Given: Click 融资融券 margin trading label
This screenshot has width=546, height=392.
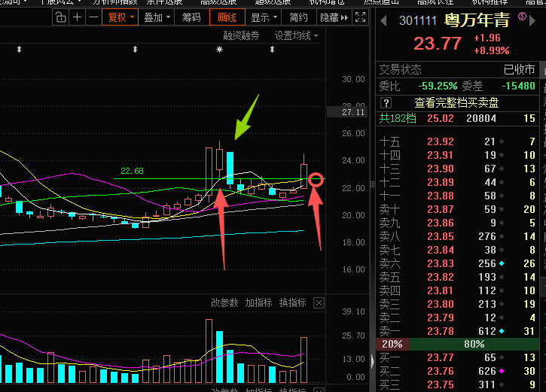Looking at the screenshot, I should click(241, 36).
